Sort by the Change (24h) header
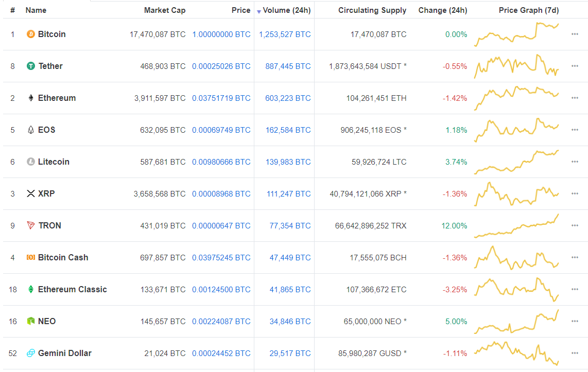 [442, 10]
